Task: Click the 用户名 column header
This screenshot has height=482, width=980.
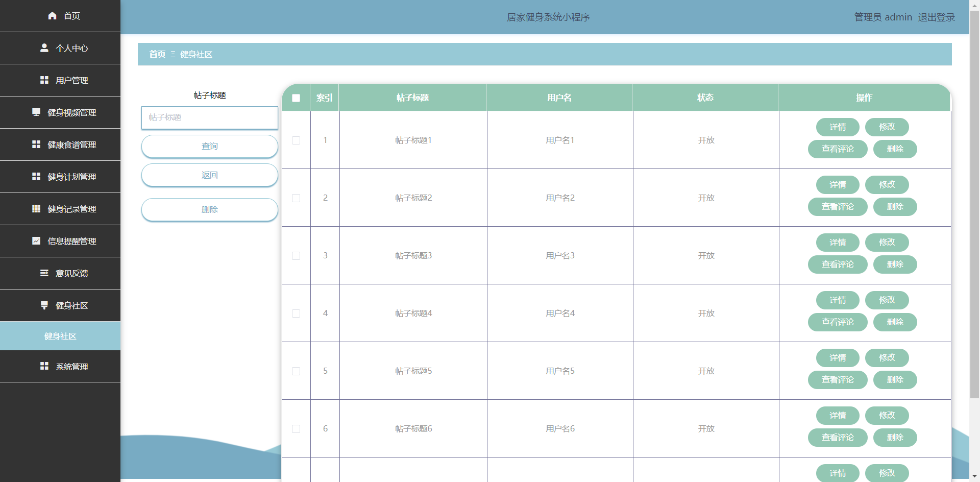Action: pyautogui.click(x=559, y=98)
